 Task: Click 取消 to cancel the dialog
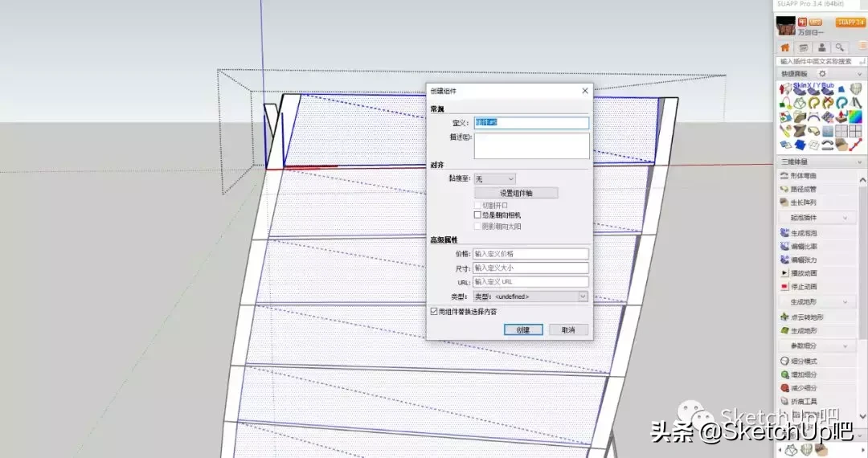point(568,329)
